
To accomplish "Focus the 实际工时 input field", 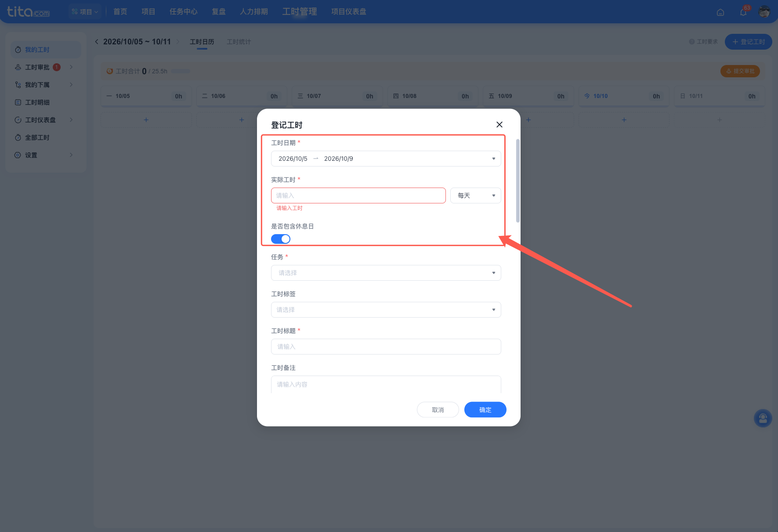I will pos(358,195).
